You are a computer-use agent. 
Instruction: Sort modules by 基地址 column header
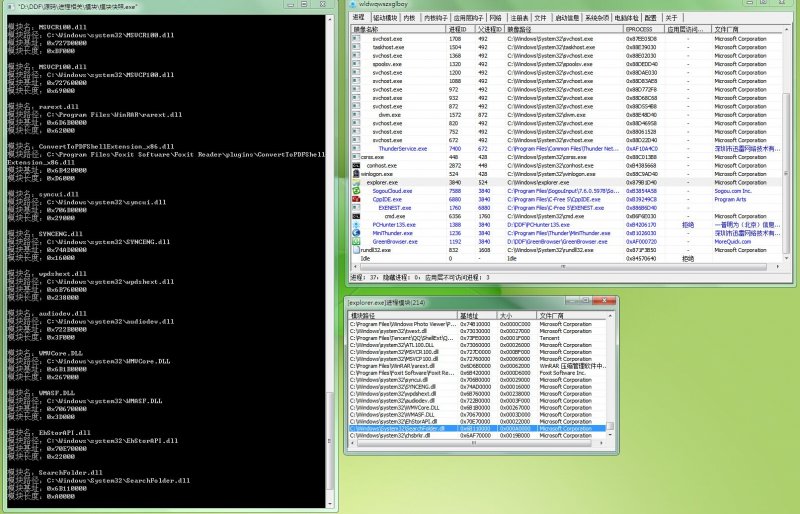pyautogui.click(x=477, y=316)
